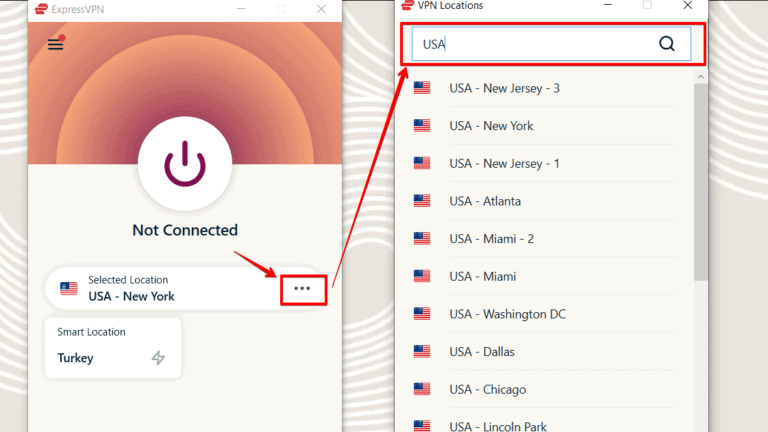
Task: Click the flag beside USA - Atlanta
Action: point(422,201)
